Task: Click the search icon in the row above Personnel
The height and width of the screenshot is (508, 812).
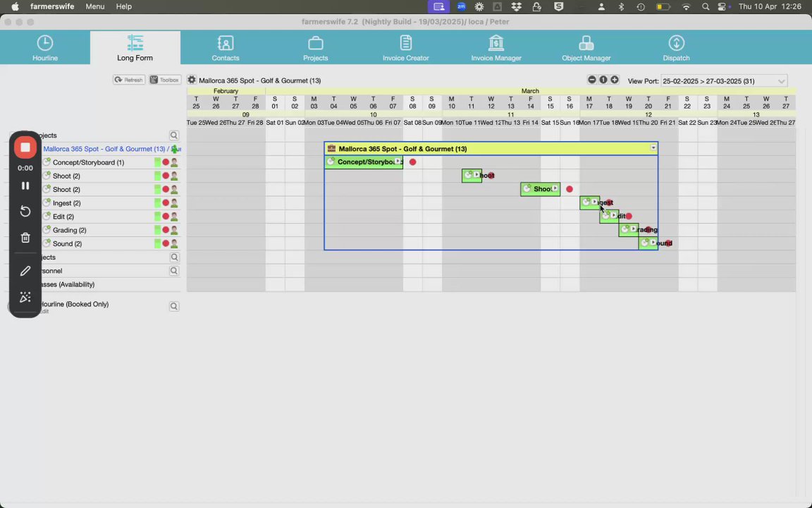Action: pyautogui.click(x=174, y=257)
